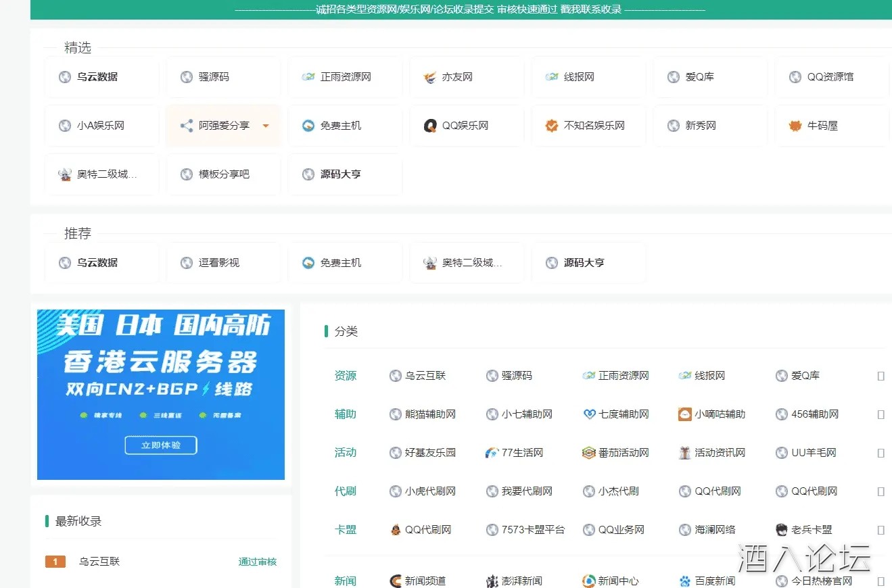Click the top green submission notice banner

click(x=469, y=9)
